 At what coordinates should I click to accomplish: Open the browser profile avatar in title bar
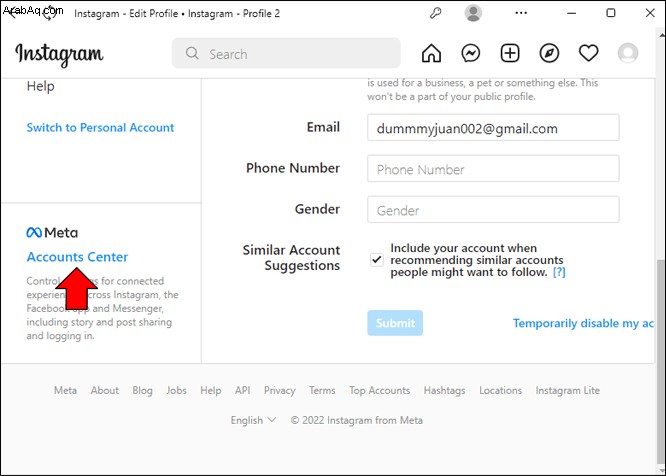473,13
